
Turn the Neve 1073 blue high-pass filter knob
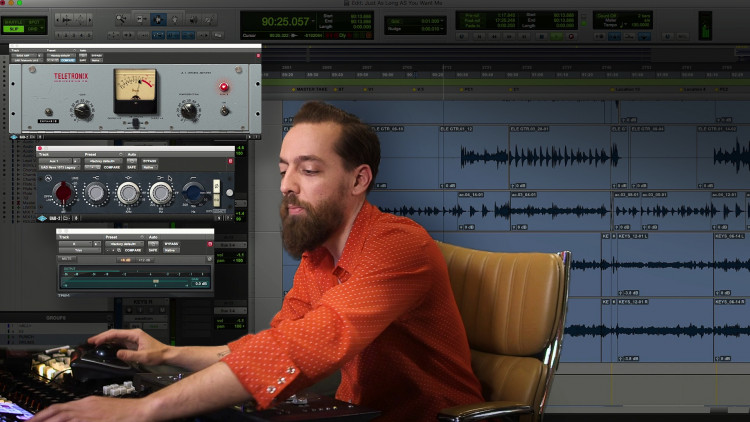(194, 193)
